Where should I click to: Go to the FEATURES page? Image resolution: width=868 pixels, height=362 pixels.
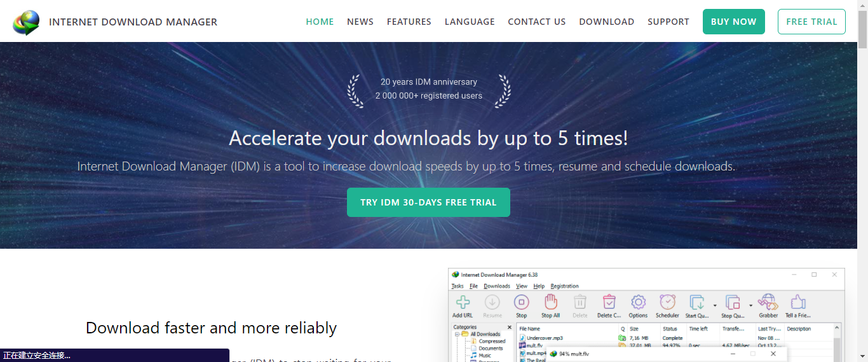pyautogui.click(x=409, y=22)
